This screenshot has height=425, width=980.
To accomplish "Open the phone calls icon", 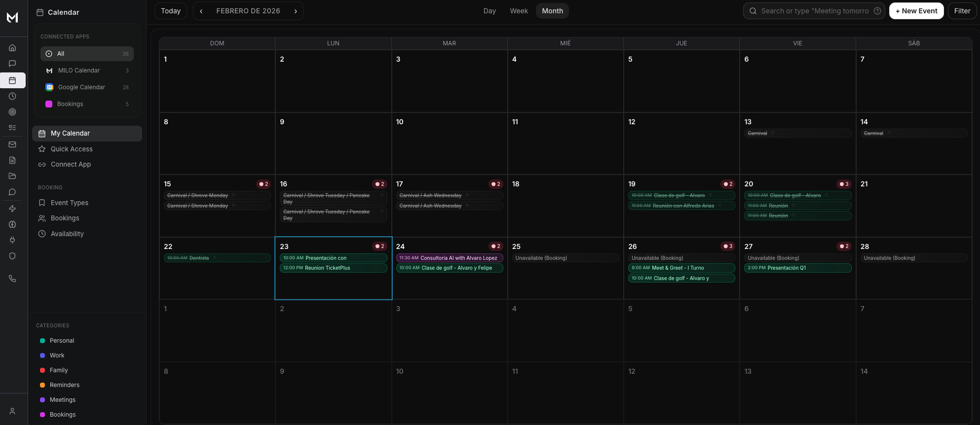I will tap(12, 279).
